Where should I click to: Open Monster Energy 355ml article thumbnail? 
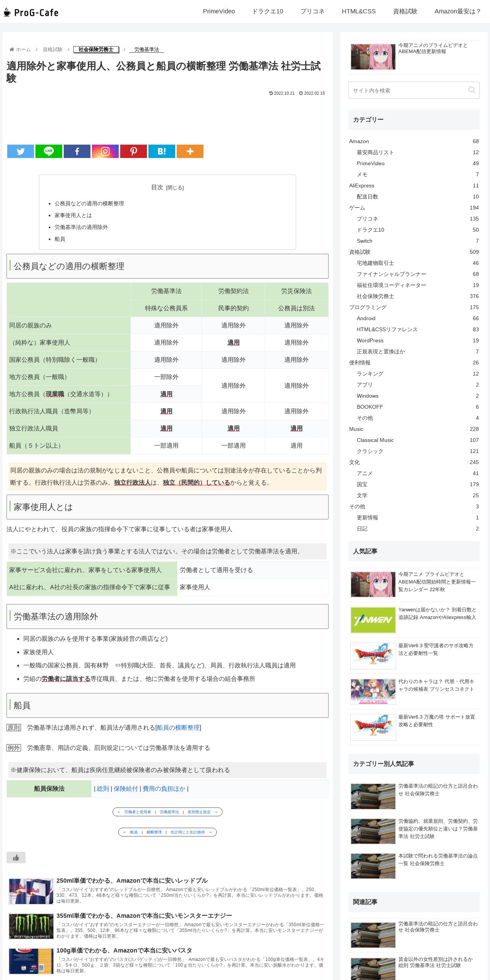[31, 926]
